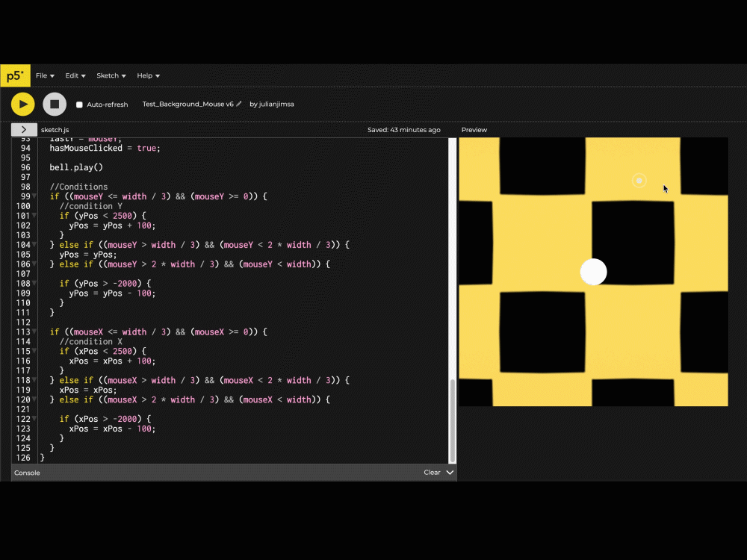Fold the code block at line 113

[x=34, y=332]
